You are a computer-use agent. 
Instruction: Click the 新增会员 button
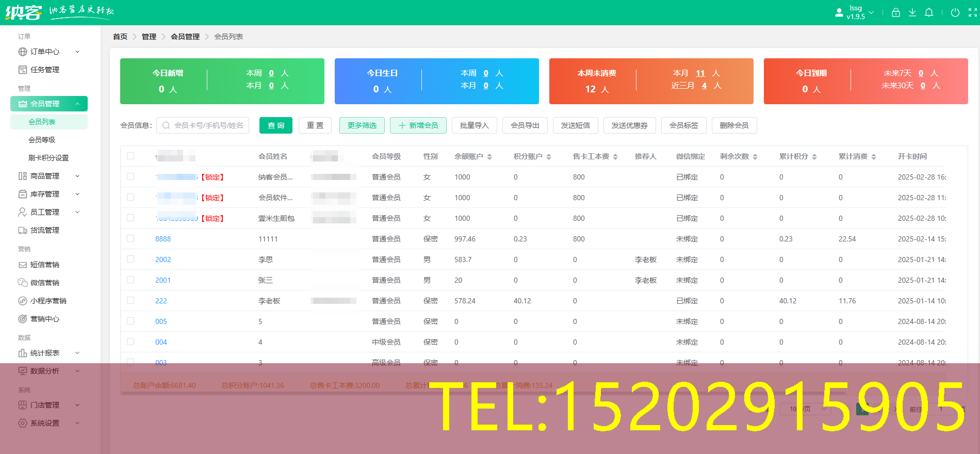pyautogui.click(x=418, y=125)
